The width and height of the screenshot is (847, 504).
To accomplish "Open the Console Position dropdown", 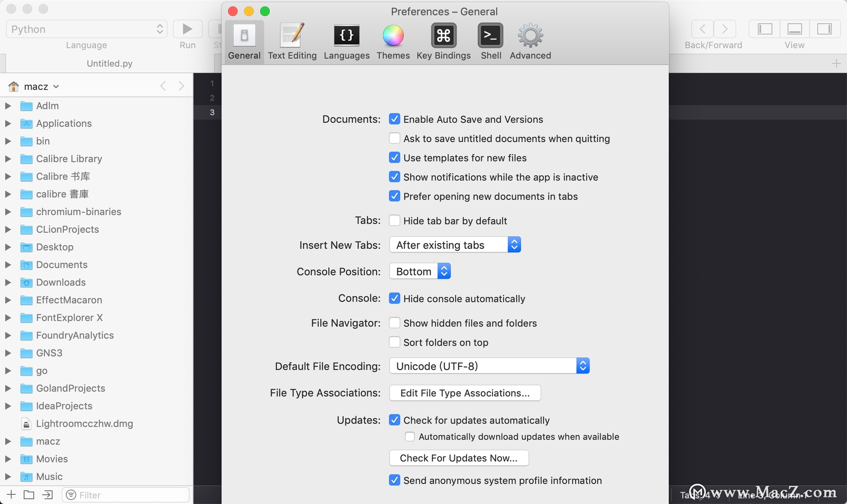I will (x=420, y=271).
